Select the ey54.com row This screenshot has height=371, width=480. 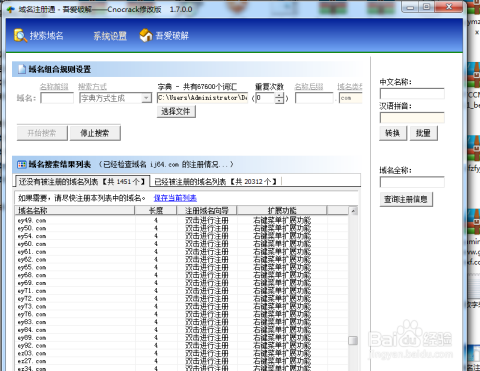tap(181, 236)
